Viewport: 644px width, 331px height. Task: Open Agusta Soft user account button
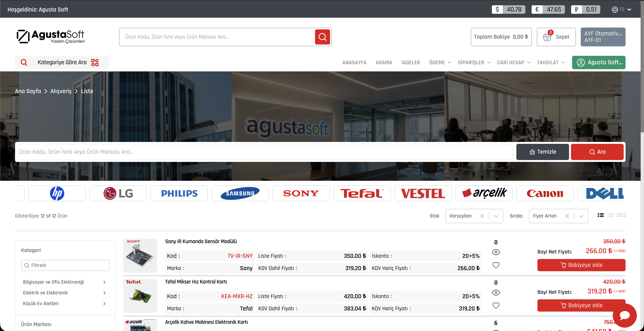pos(598,62)
